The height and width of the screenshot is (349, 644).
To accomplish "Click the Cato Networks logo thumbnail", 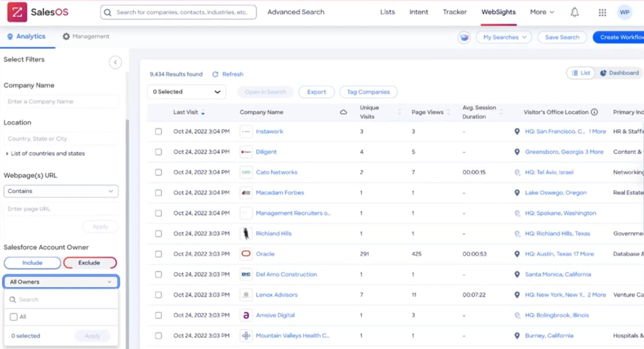I will 246,172.
